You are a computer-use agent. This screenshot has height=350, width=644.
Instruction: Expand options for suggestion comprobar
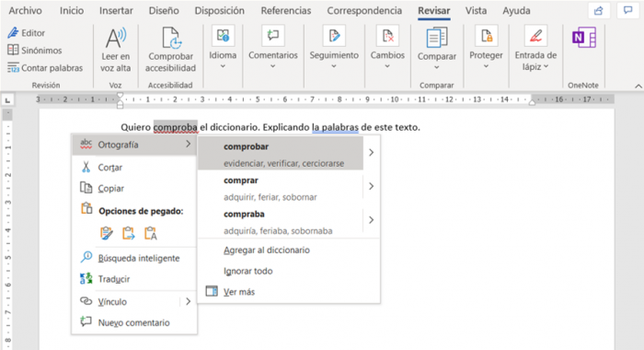[x=372, y=153]
